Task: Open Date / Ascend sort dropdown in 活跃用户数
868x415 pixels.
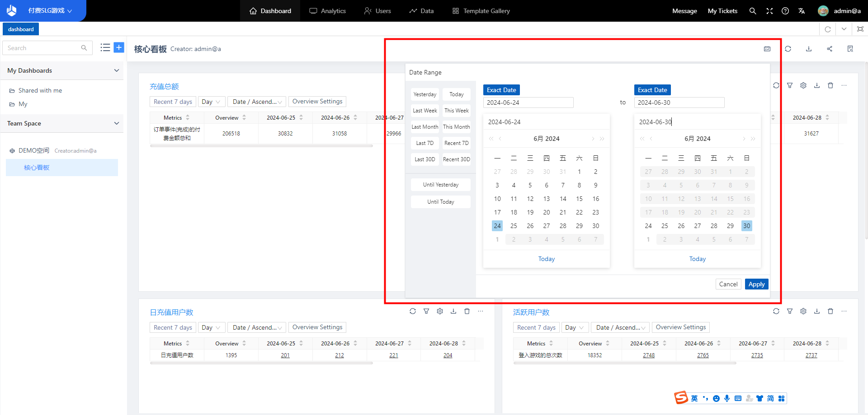Action: (620, 327)
